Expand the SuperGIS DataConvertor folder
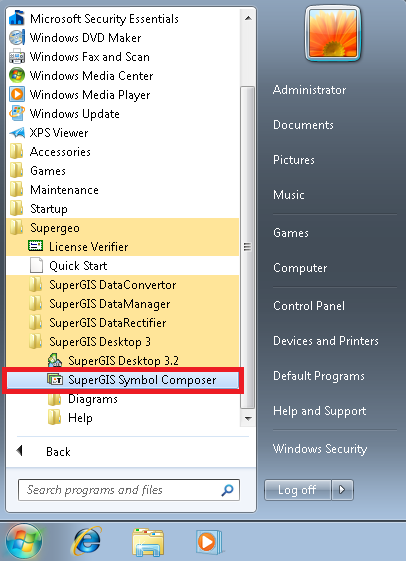Image resolution: width=406 pixels, height=561 pixels. tap(123, 285)
